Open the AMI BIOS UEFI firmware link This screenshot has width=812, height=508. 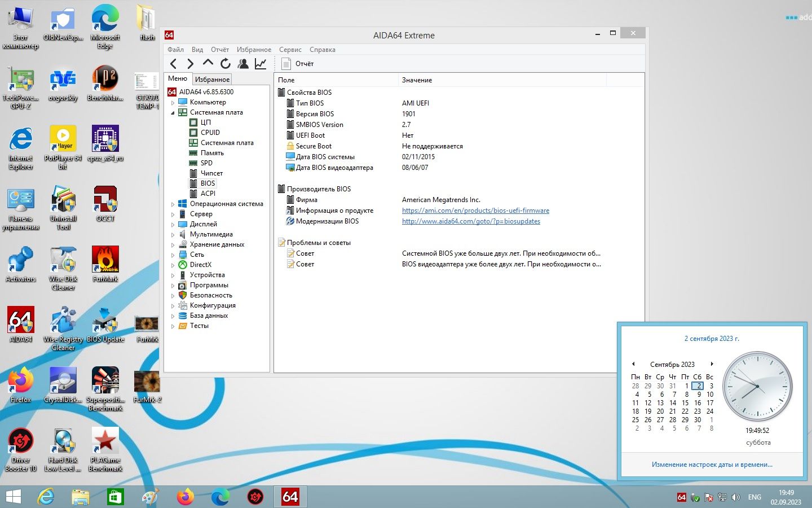click(x=475, y=211)
